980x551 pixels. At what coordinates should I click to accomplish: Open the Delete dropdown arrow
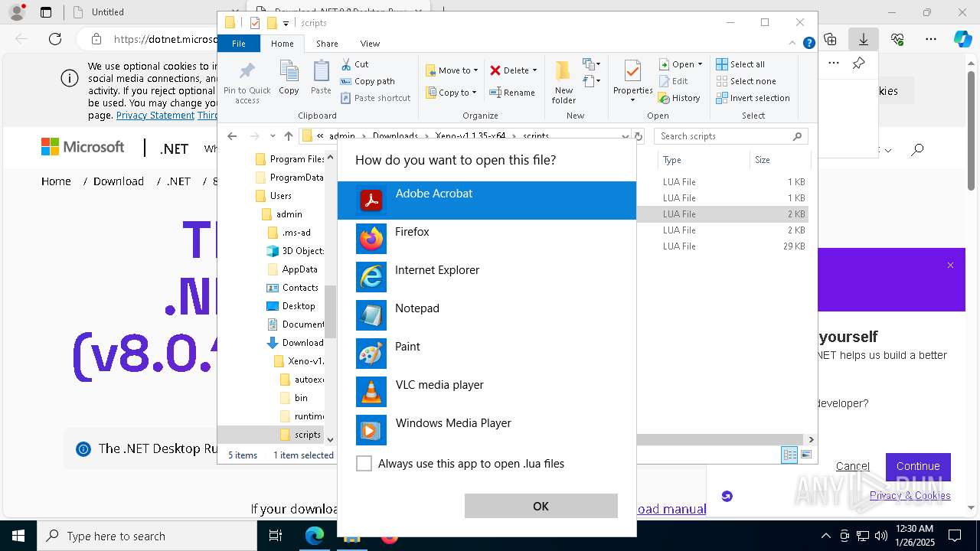click(x=534, y=70)
